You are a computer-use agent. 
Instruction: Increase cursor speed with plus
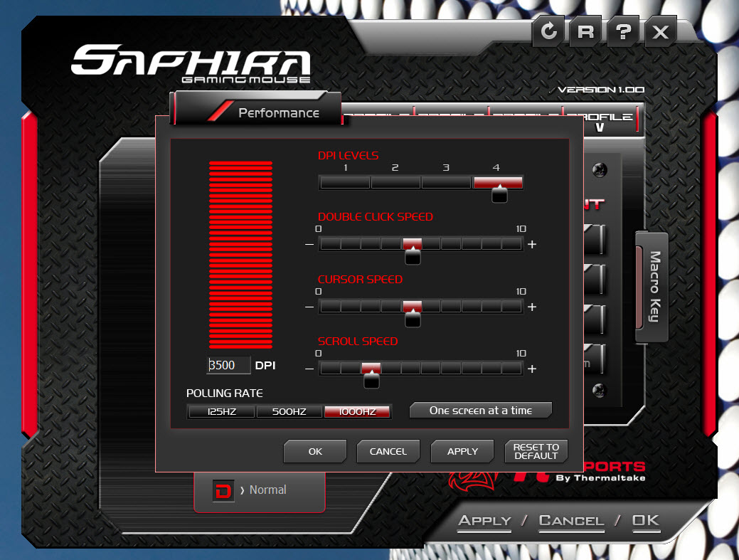click(x=532, y=307)
